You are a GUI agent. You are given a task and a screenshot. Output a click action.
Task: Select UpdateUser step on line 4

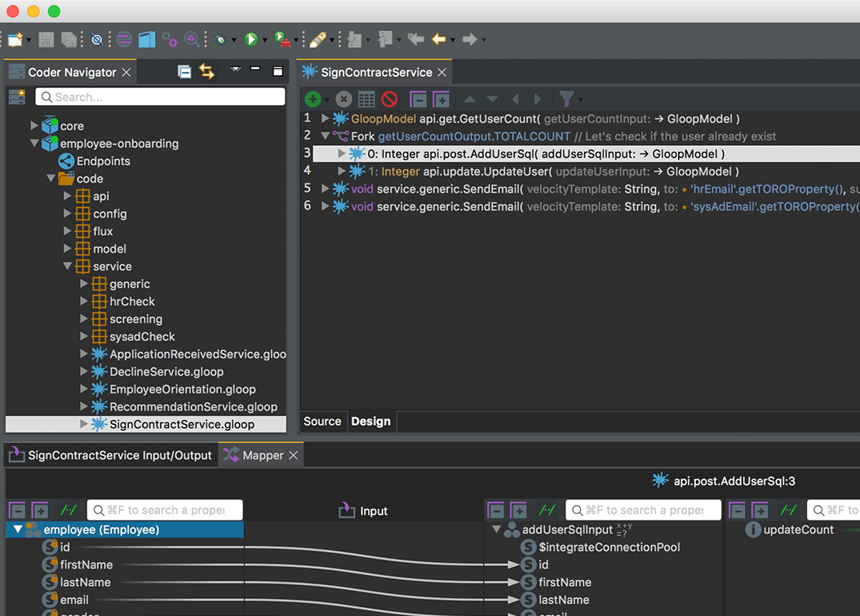pos(553,171)
